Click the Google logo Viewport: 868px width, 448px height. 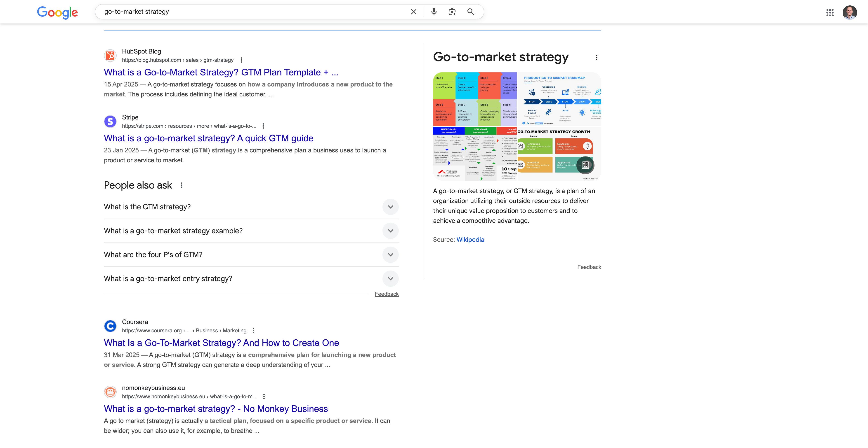pyautogui.click(x=57, y=12)
